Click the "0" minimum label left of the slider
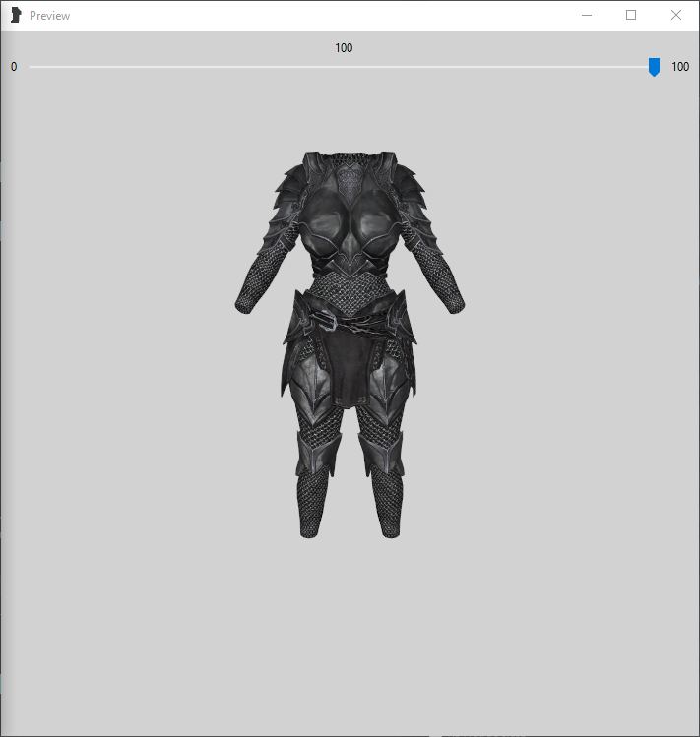Viewport: 700px width, 737px height. 14,67
